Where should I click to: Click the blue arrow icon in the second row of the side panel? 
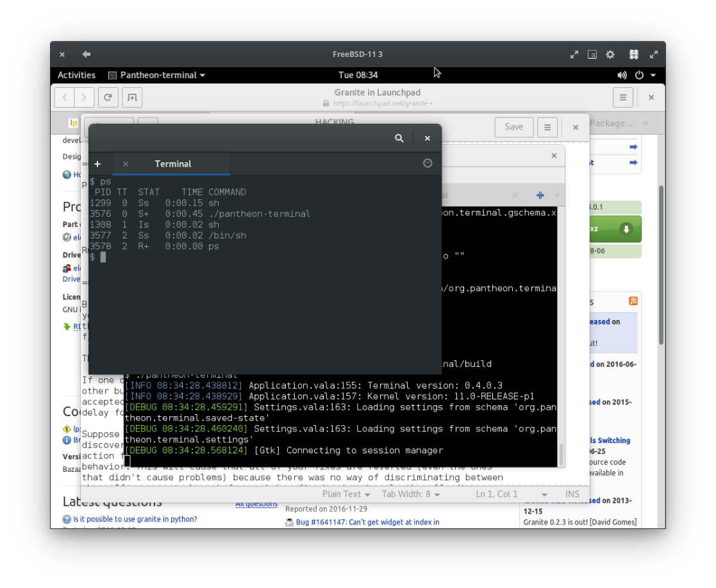[633, 163]
